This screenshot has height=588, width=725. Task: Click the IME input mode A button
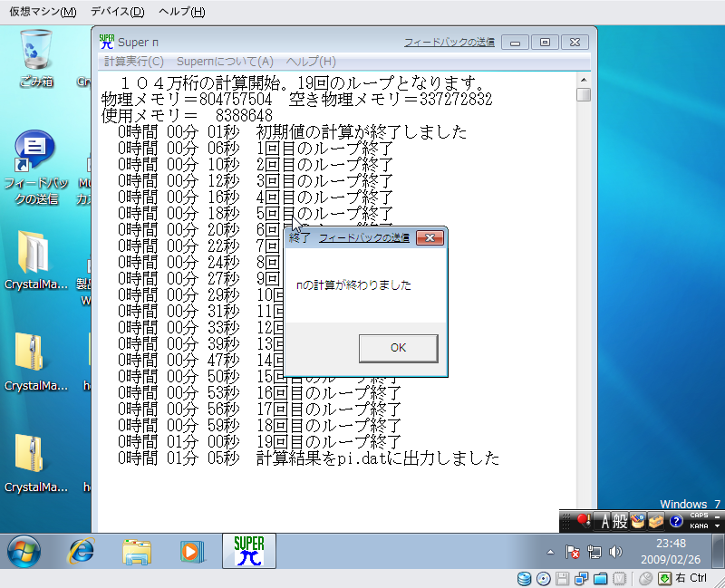[604, 522]
